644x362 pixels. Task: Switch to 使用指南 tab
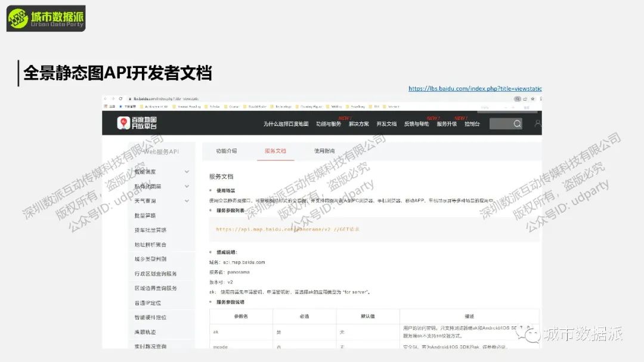pyautogui.click(x=324, y=151)
